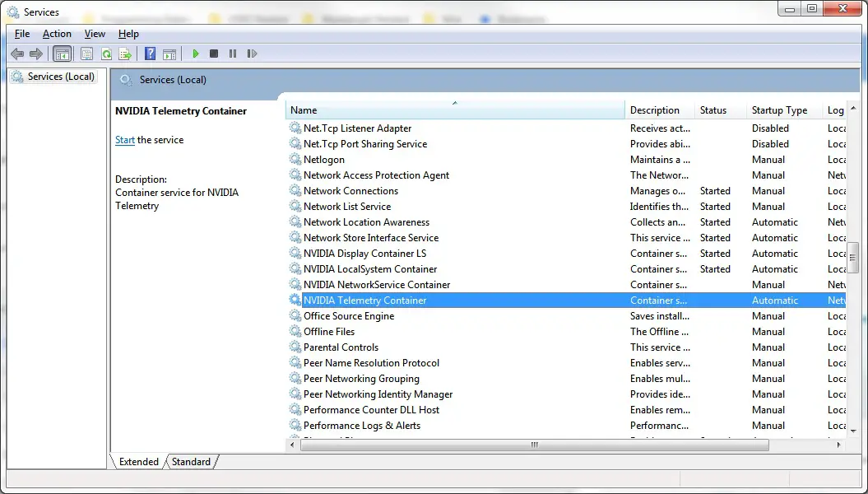The image size is (868, 494).
Task: Click the gear icon beside Offline Files
Action: click(295, 331)
